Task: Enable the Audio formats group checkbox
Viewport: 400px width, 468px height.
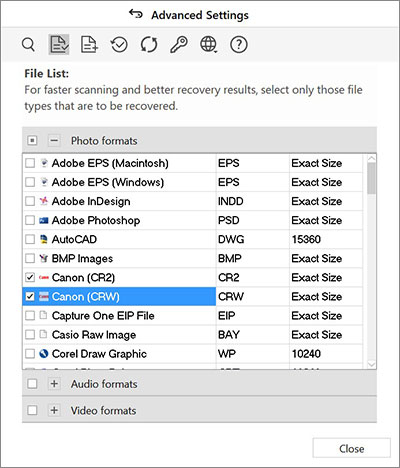Action: 32,384
